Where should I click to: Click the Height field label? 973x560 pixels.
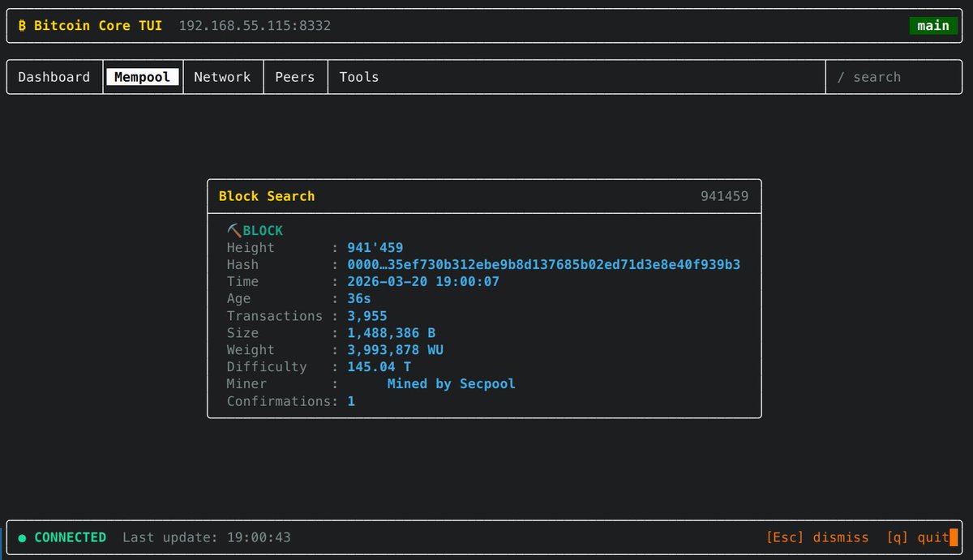[x=251, y=248]
